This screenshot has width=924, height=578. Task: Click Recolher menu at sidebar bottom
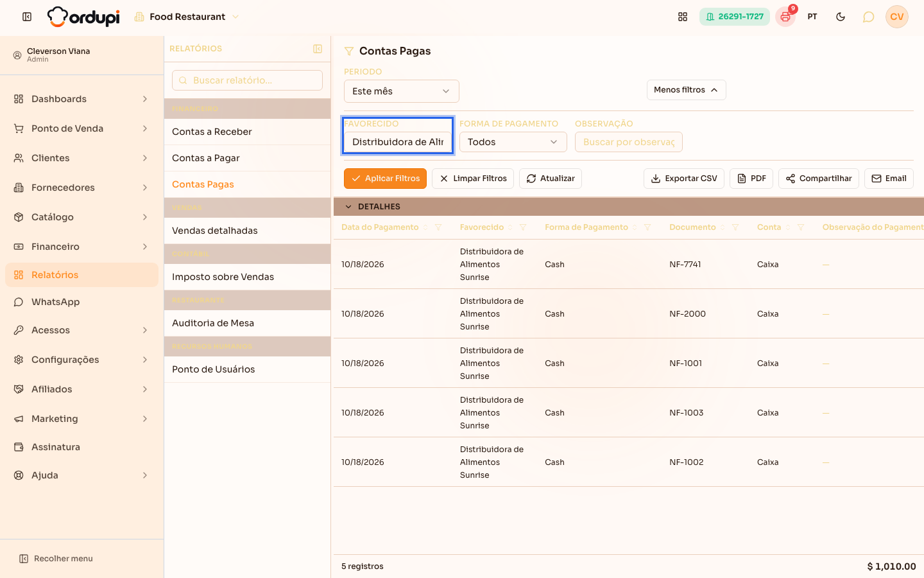point(56,559)
